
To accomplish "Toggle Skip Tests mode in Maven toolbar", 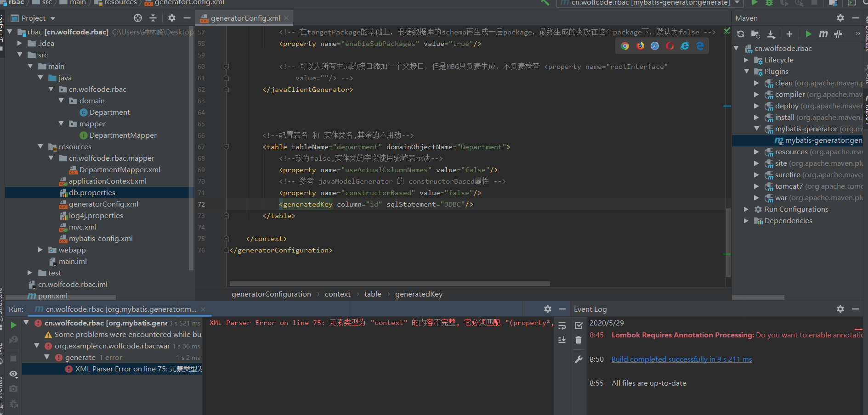I will click(838, 34).
